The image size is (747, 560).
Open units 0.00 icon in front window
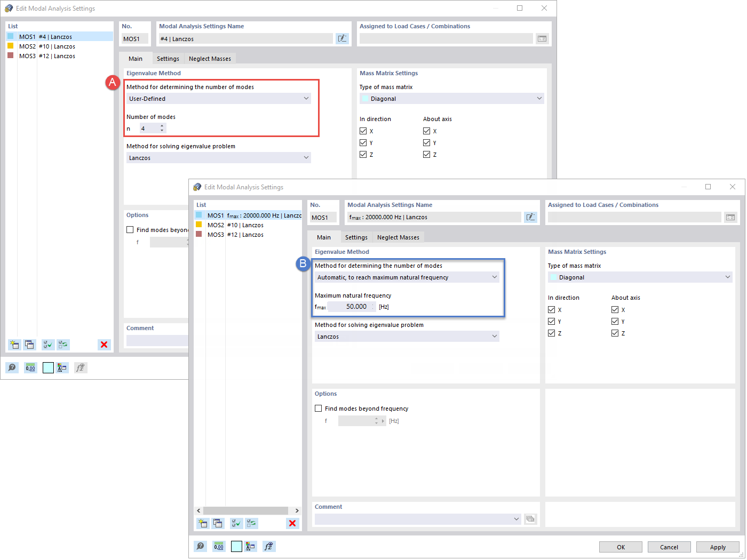tap(219, 546)
